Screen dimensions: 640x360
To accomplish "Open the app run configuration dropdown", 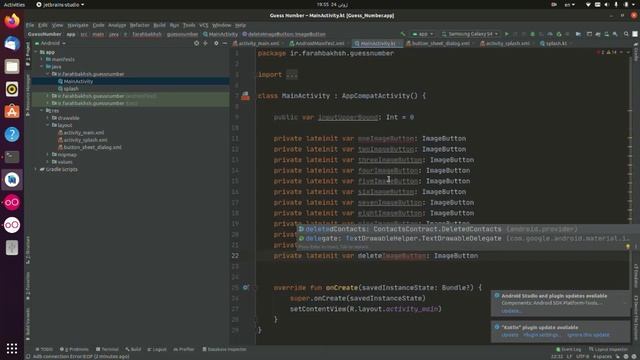I will [422, 34].
